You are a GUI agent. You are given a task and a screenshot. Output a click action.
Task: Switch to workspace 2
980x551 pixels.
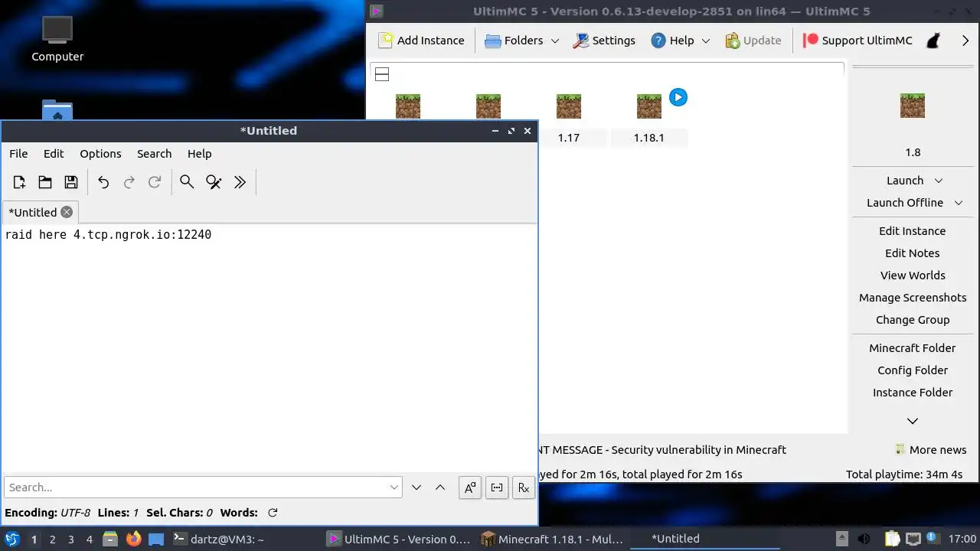click(52, 540)
